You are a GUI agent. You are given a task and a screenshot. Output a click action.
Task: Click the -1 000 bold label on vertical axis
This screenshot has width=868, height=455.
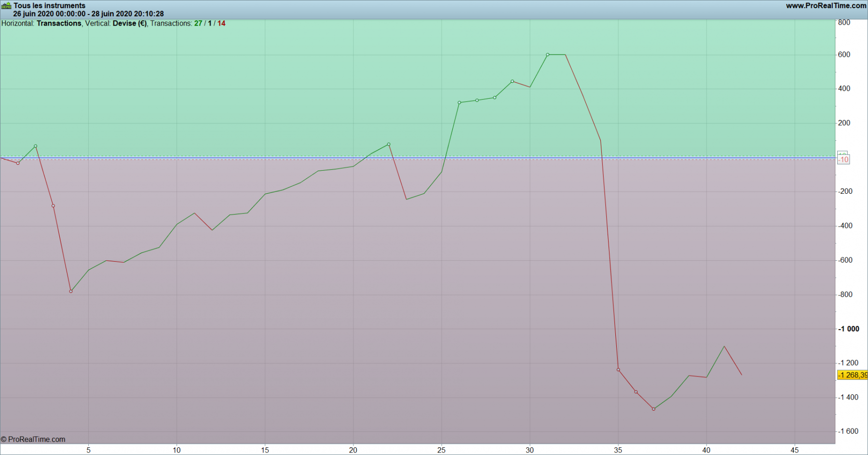point(849,329)
